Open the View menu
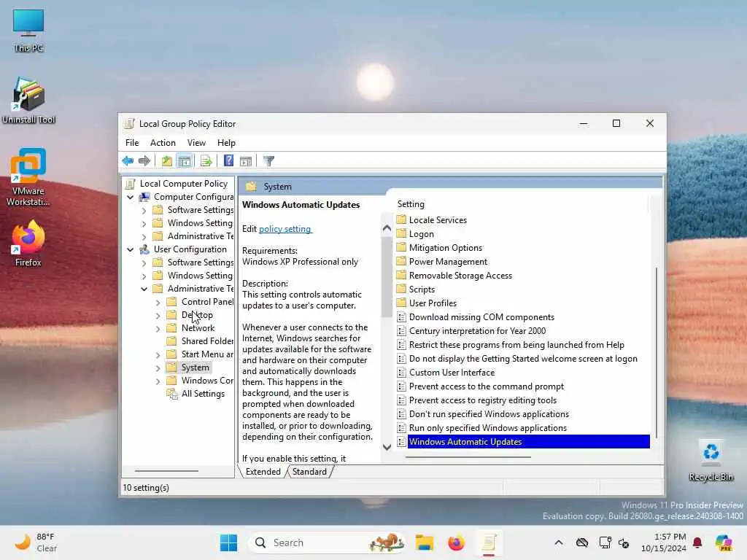747x560 pixels. 196,143
